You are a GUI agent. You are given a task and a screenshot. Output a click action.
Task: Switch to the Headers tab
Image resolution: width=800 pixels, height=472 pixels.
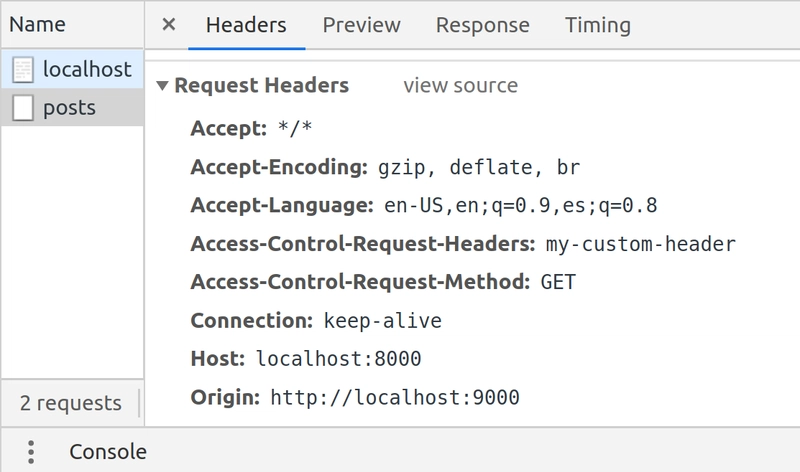point(246,25)
